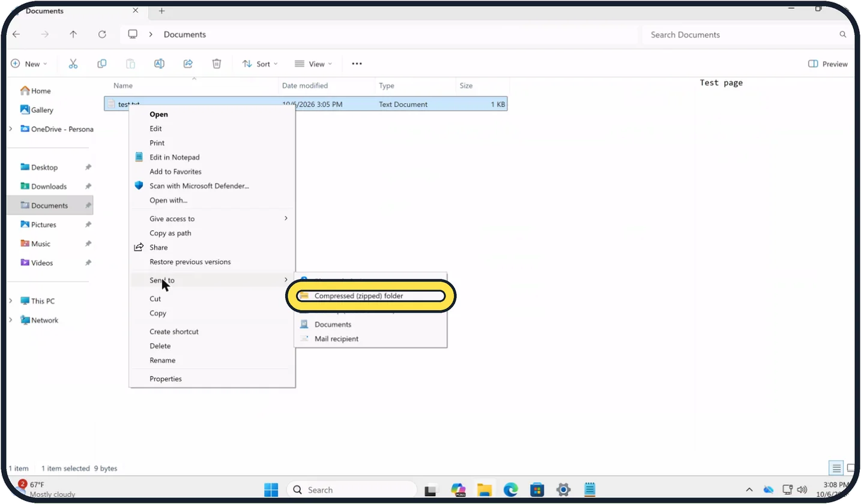Show hidden system tray icons
The height and width of the screenshot is (504, 861).
pyautogui.click(x=749, y=490)
